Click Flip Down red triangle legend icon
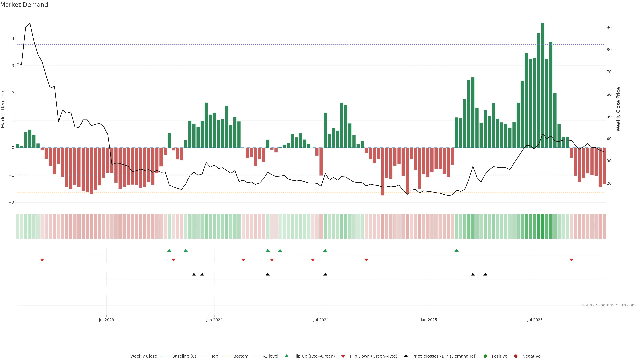The image size is (644, 362). coord(343,356)
